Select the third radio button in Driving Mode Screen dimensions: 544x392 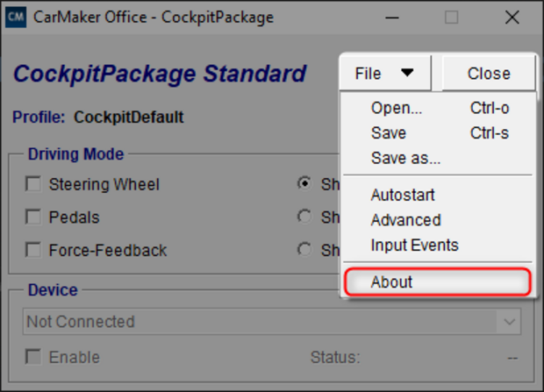304,249
